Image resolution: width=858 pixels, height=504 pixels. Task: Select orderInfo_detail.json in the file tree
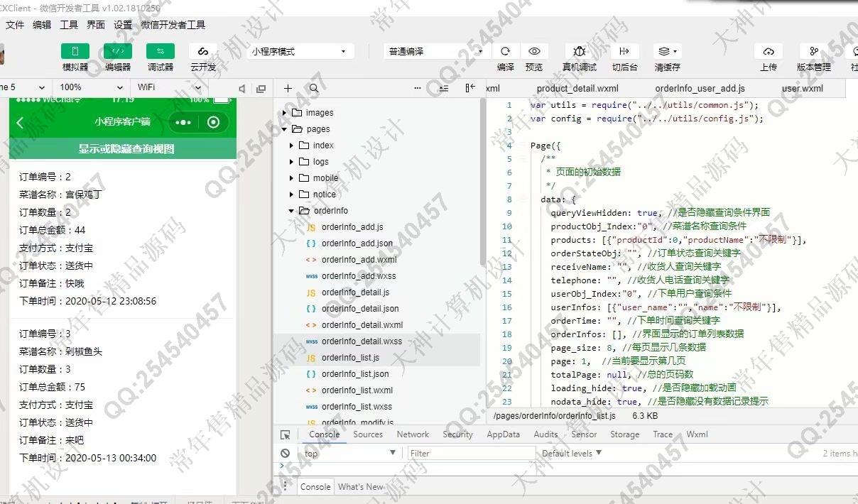[x=360, y=309]
